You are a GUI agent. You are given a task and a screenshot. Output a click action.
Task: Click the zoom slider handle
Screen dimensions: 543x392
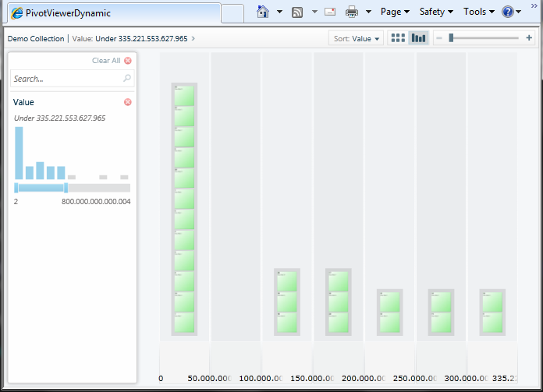451,37
